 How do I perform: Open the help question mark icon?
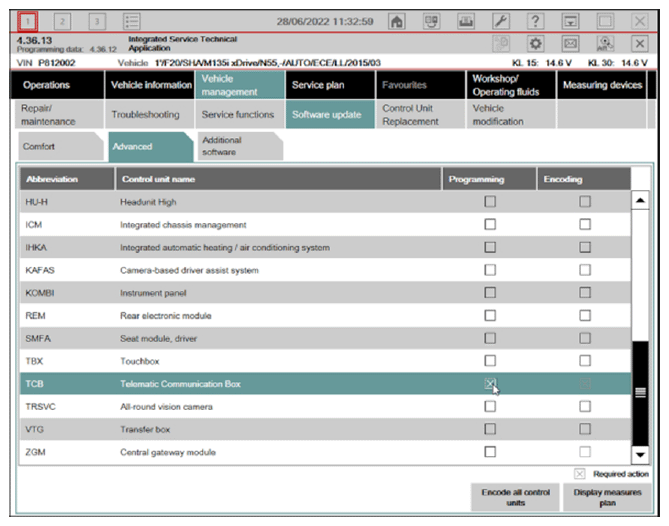coord(535,21)
